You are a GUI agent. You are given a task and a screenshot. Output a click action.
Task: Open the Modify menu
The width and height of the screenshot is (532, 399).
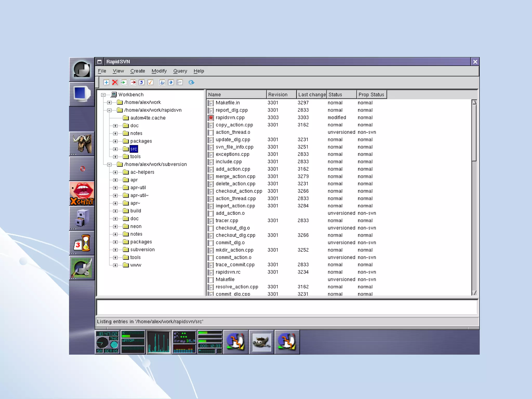click(159, 71)
